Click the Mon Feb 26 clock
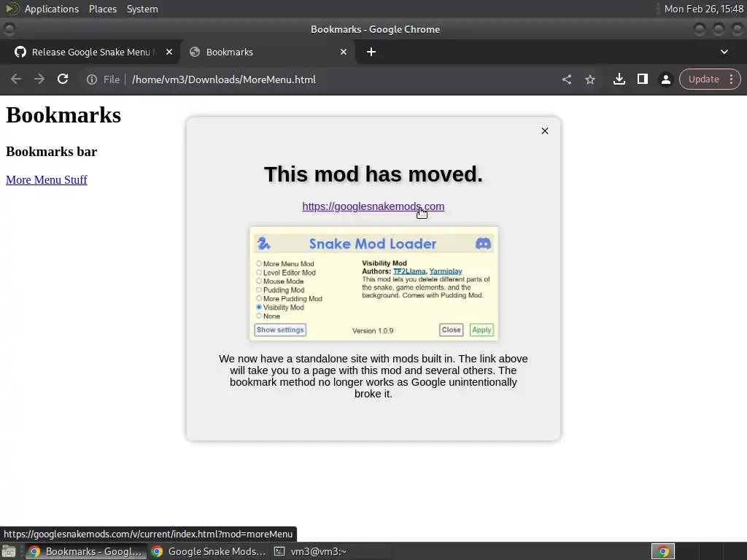 [704, 9]
